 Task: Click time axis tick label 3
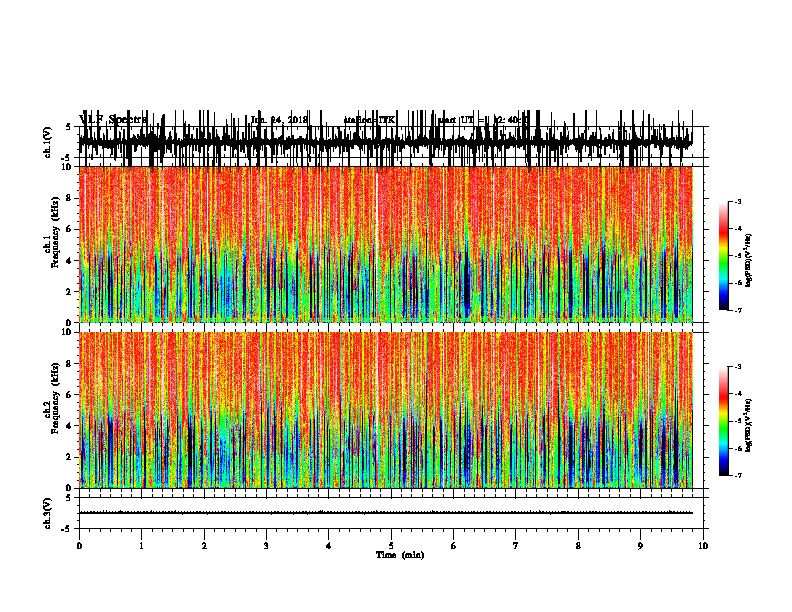pyautogui.click(x=266, y=546)
